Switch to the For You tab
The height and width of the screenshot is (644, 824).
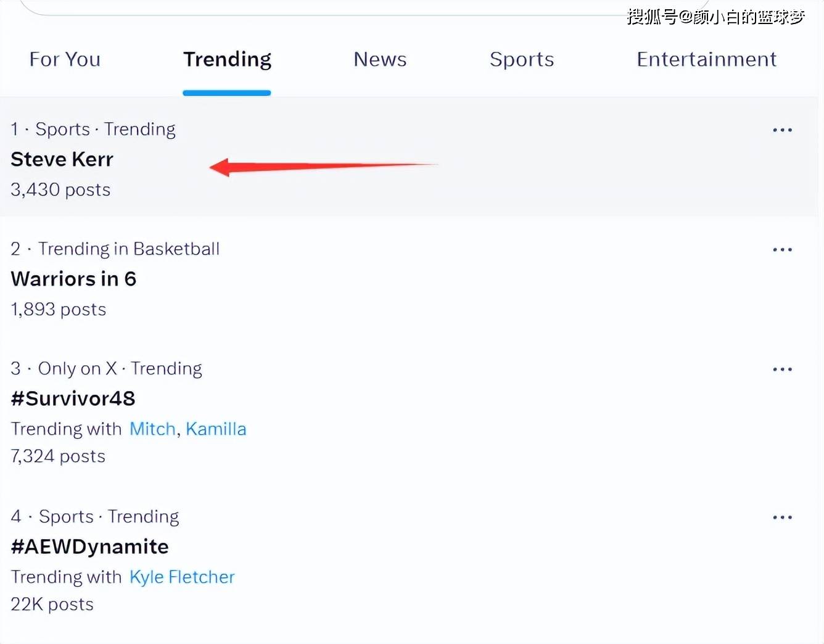click(65, 59)
